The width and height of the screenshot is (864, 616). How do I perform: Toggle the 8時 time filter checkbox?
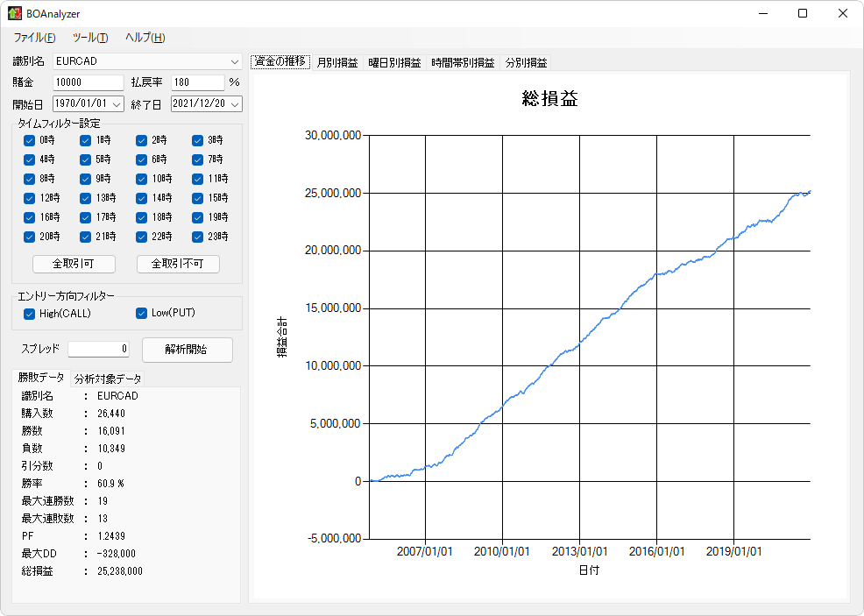pos(29,179)
